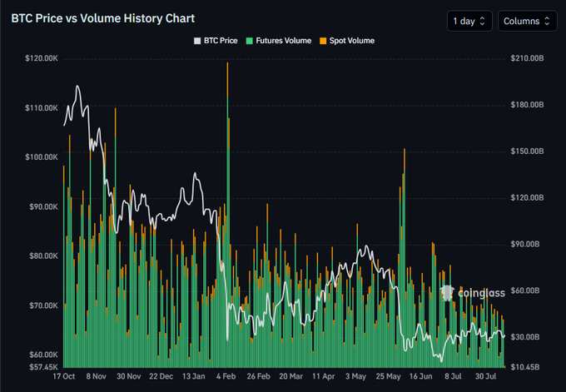This screenshot has height=392, width=566.
Task: Open the Columns chart type dropdown
Action: pos(528,21)
